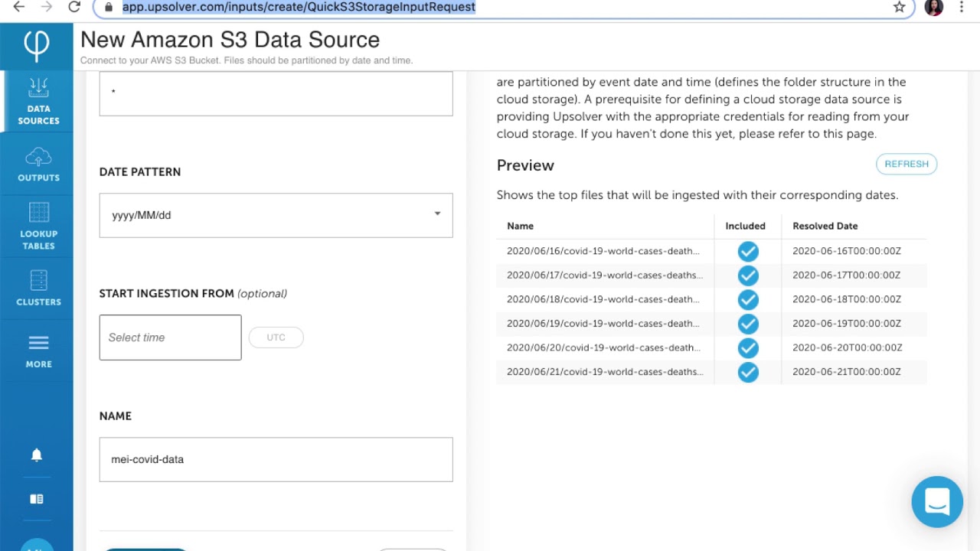The height and width of the screenshot is (551, 980).
Task: Toggle Included check for 2020/06/21 file
Action: pyautogui.click(x=748, y=372)
